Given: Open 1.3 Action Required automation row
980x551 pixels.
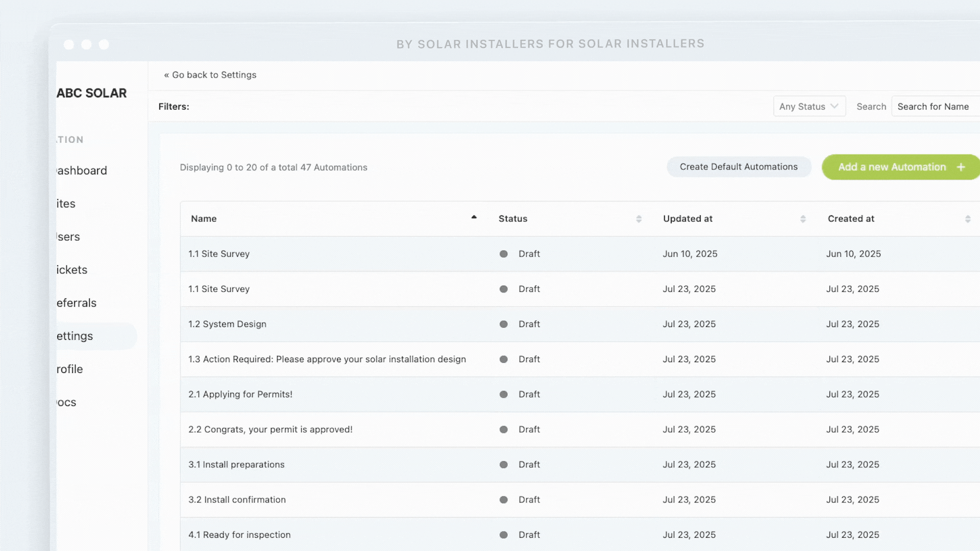Looking at the screenshot, I should click(x=327, y=359).
